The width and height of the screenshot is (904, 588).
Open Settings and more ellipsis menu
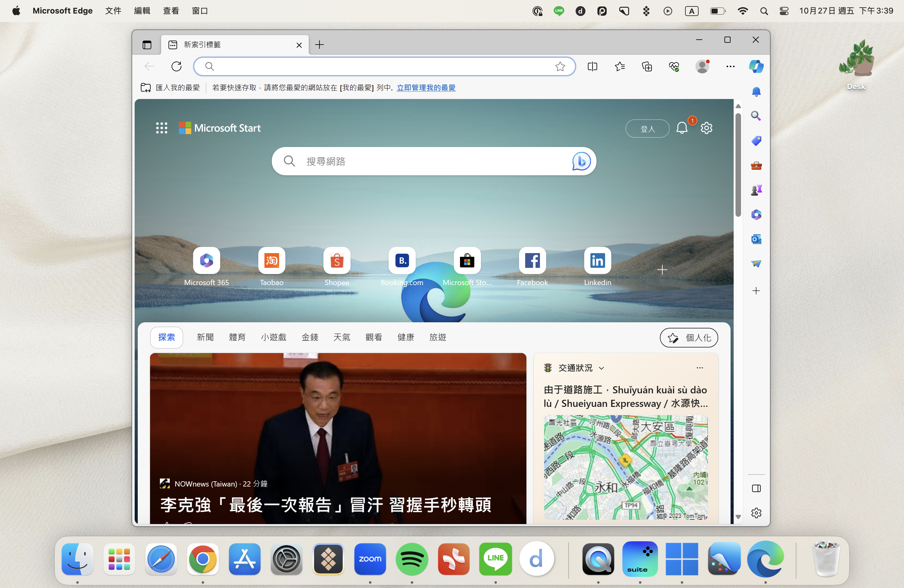point(730,66)
